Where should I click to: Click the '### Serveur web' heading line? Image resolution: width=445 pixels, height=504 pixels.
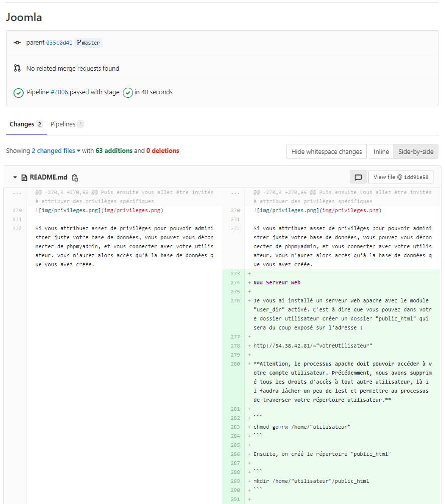coord(277,283)
